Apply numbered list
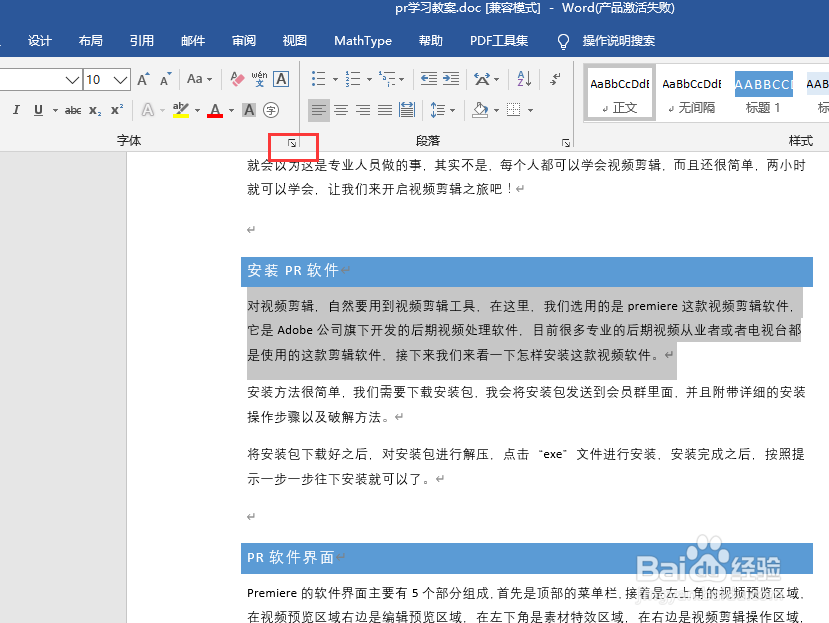Viewport: 829px width, 623px height. point(353,79)
